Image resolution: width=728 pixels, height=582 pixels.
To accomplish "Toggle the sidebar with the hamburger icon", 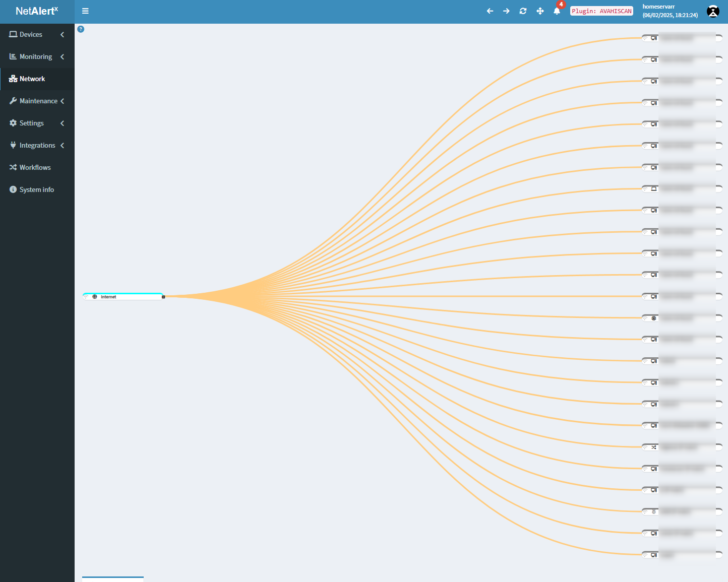I will click(x=85, y=11).
